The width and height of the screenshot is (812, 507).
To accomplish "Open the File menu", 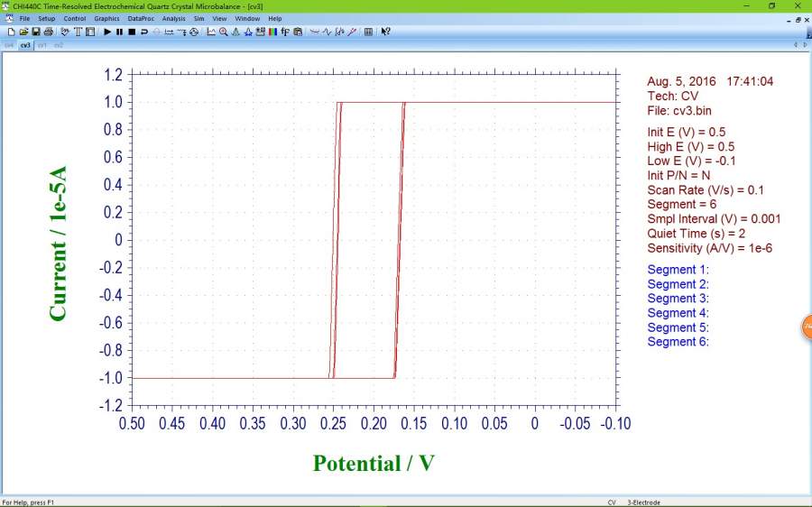I will (x=24, y=19).
